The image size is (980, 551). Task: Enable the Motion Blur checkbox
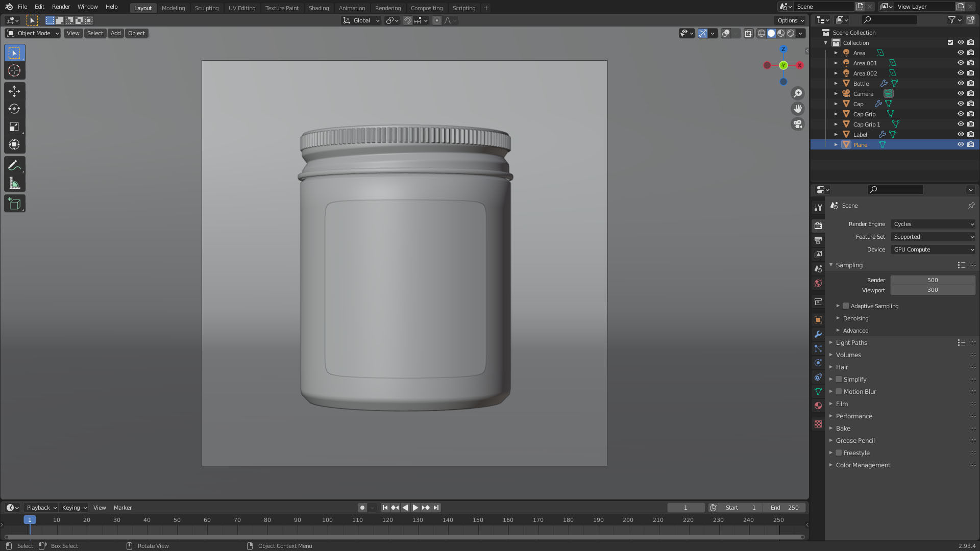(x=839, y=392)
